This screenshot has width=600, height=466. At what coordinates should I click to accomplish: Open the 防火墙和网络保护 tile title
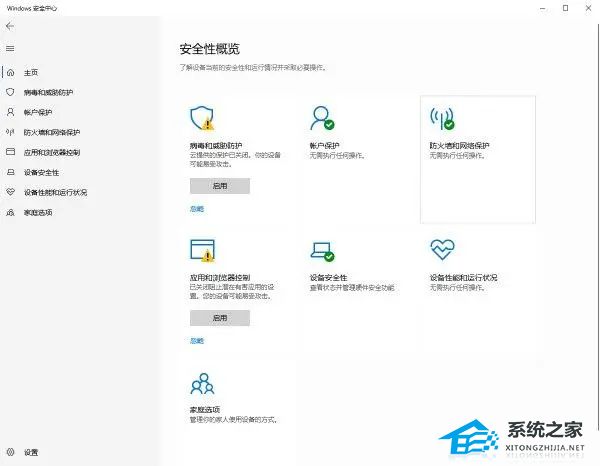(460, 146)
